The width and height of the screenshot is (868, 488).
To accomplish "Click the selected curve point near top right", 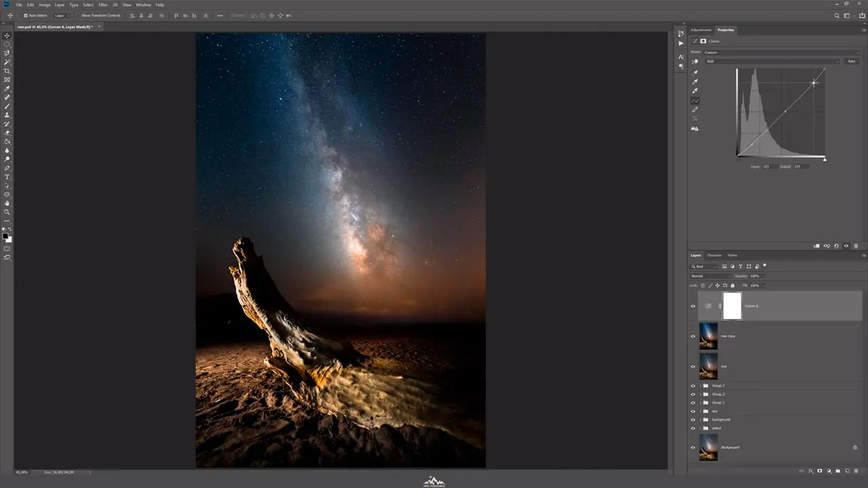I will coord(814,83).
